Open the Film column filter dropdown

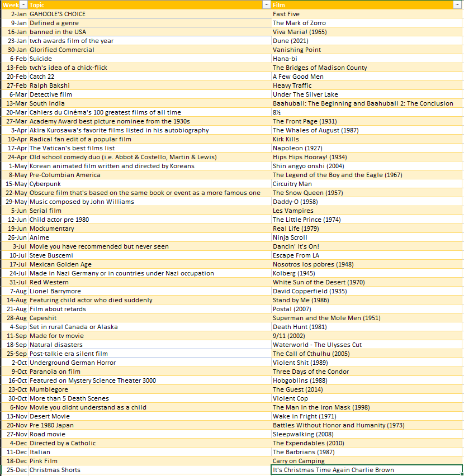click(458, 5)
